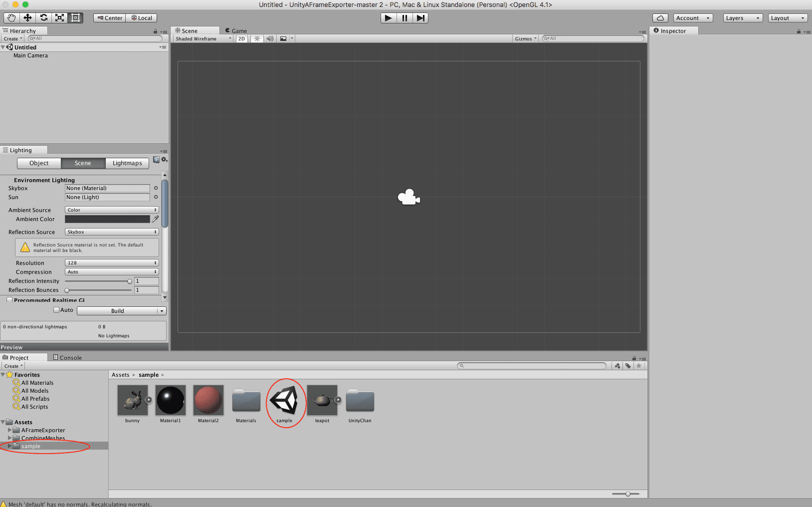
Task: Toggle scene audio speaker icon
Action: click(x=270, y=38)
